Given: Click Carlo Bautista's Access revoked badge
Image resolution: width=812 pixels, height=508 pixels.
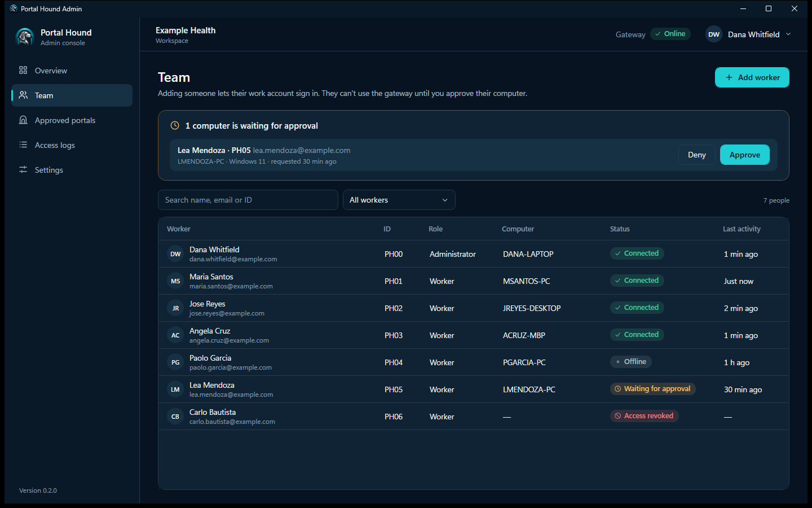Looking at the screenshot, I should coord(644,416).
